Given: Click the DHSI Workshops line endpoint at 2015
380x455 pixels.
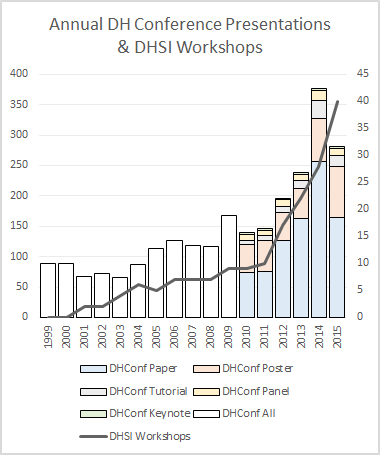Looking at the screenshot, I should 337,101.
